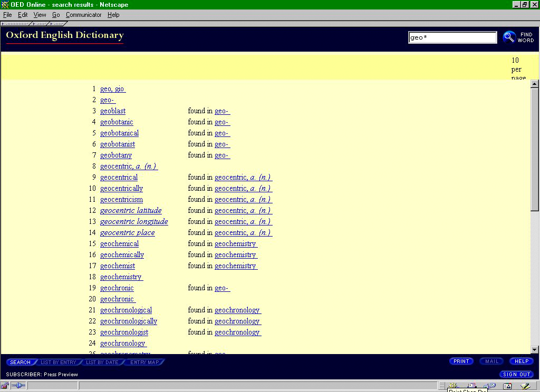The height and width of the screenshot is (392, 540).
Task: Open the Address Book component icon
Action: [x=506, y=386]
